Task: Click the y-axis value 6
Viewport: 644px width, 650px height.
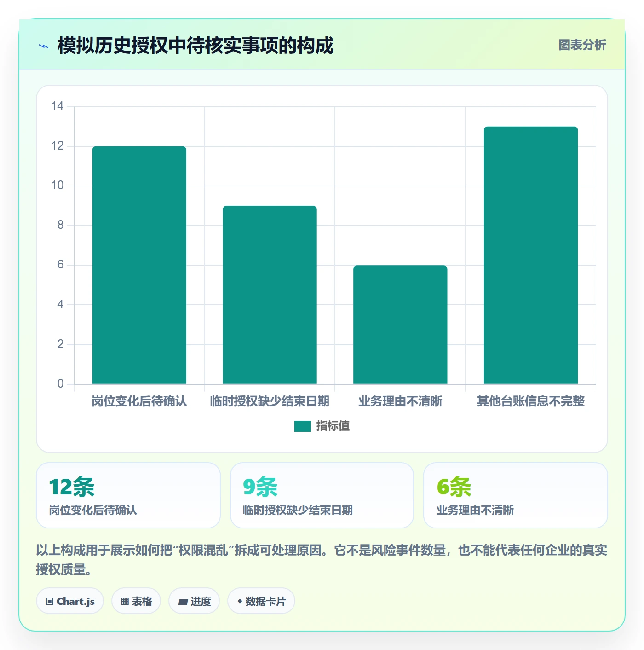Action: 60,265
